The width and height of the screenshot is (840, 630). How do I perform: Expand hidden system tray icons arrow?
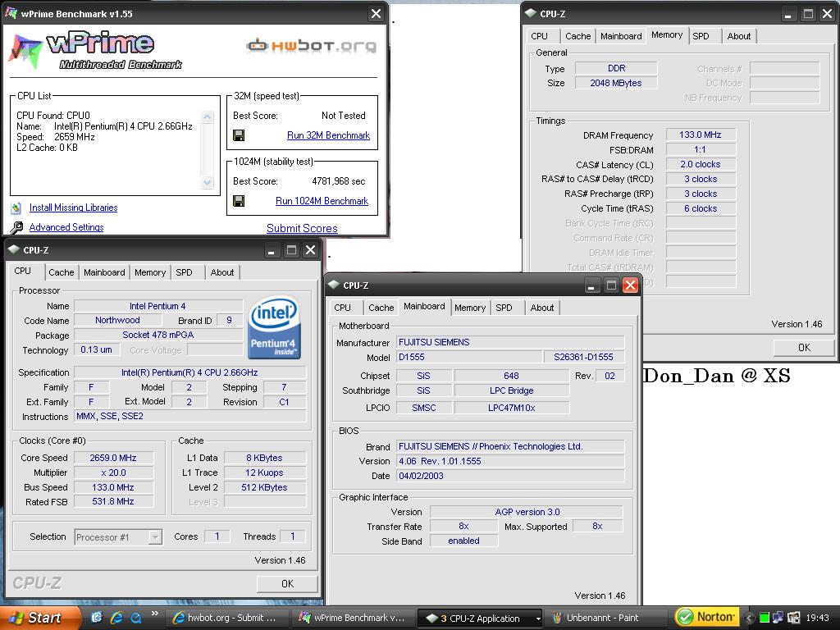pos(750,618)
